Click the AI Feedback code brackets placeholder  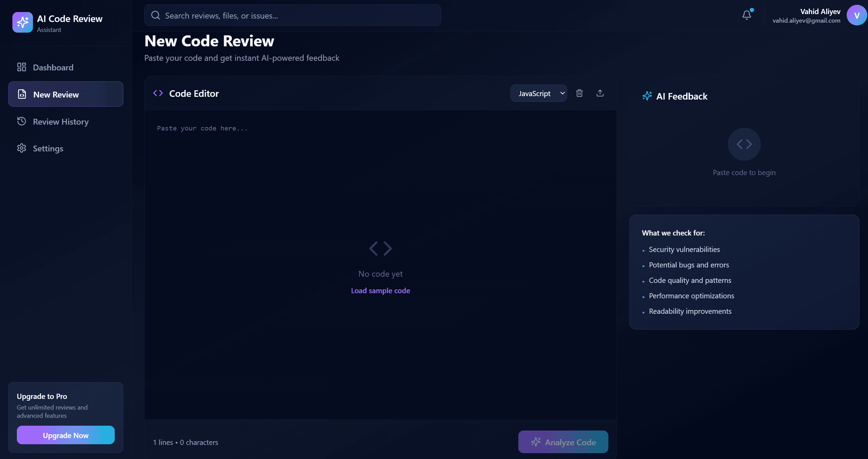pyautogui.click(x=744, y=144)
